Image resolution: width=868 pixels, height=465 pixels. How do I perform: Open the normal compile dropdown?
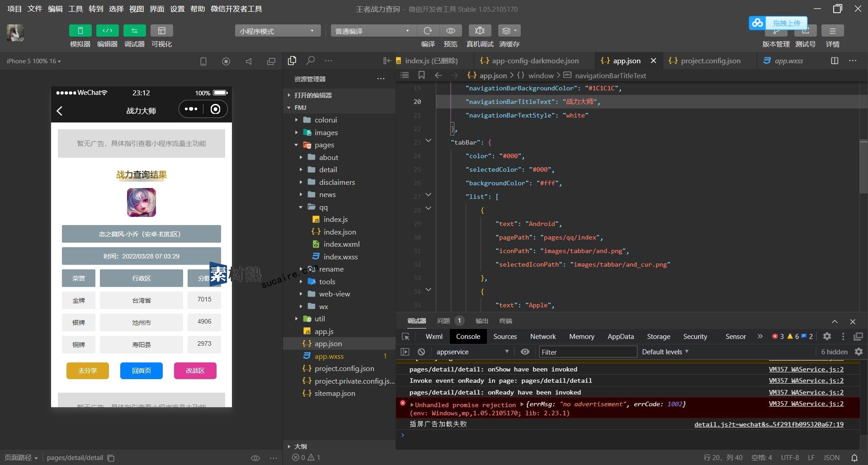(x=373, y=31)
